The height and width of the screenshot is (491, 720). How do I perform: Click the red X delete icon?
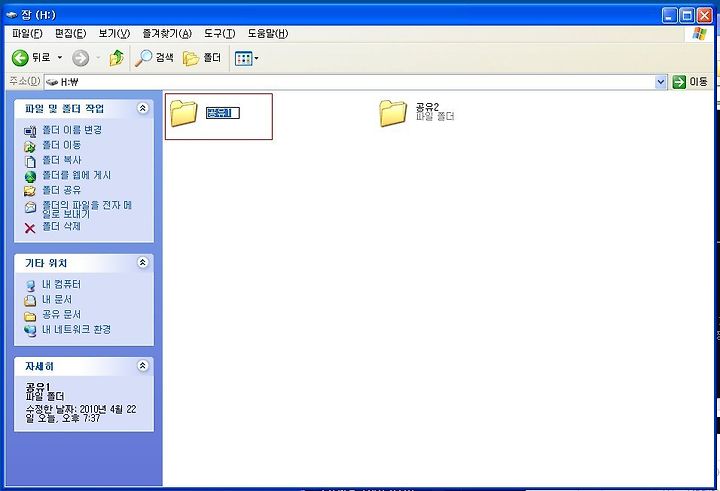[30, 228]
